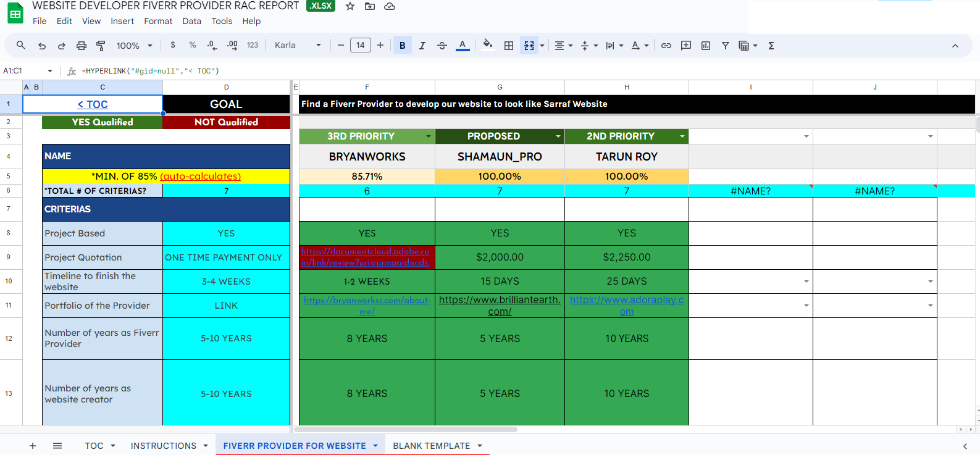
Task: Open filter views table icon
Action: click(744, 46)
